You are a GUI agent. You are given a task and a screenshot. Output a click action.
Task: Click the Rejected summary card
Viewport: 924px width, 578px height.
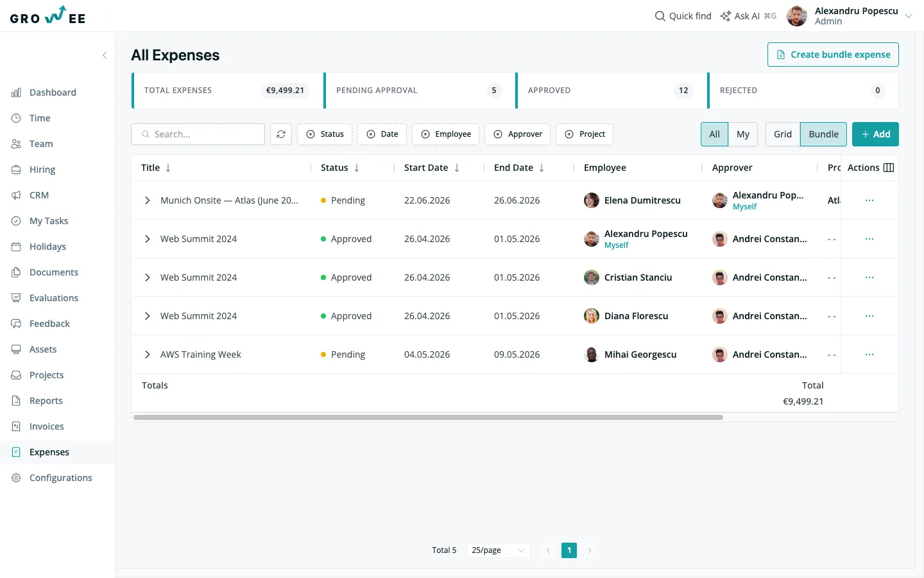(803, 91)
